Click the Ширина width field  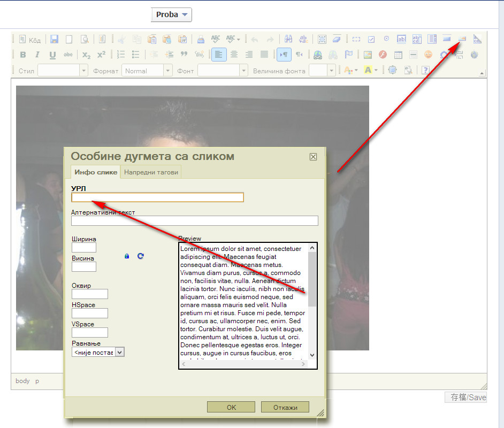point(84,247)
